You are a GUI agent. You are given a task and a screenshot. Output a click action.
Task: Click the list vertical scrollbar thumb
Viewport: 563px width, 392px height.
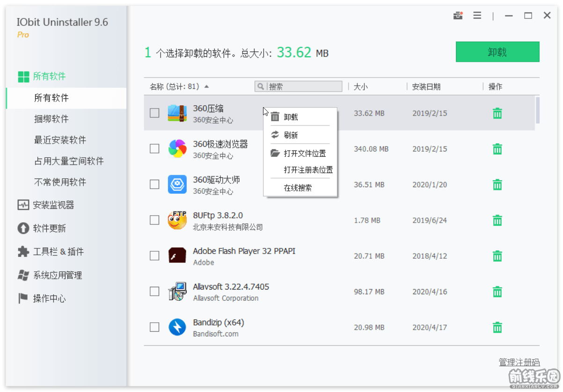click(x=538, y=110)
